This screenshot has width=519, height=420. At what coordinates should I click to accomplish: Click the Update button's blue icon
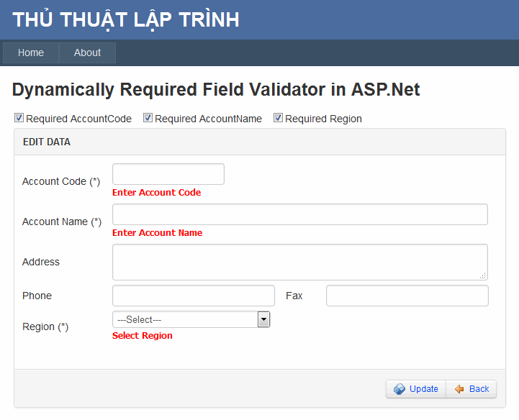click(400, 389)
